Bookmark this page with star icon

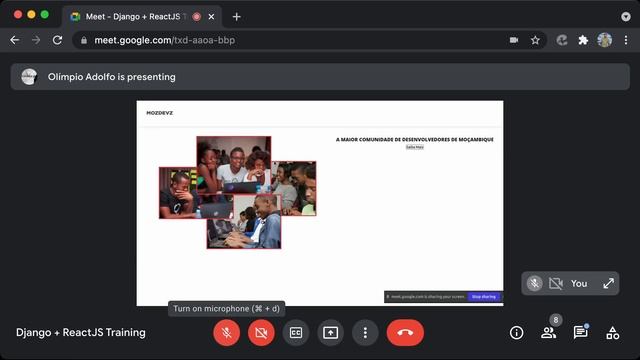[x=535, y=40]
